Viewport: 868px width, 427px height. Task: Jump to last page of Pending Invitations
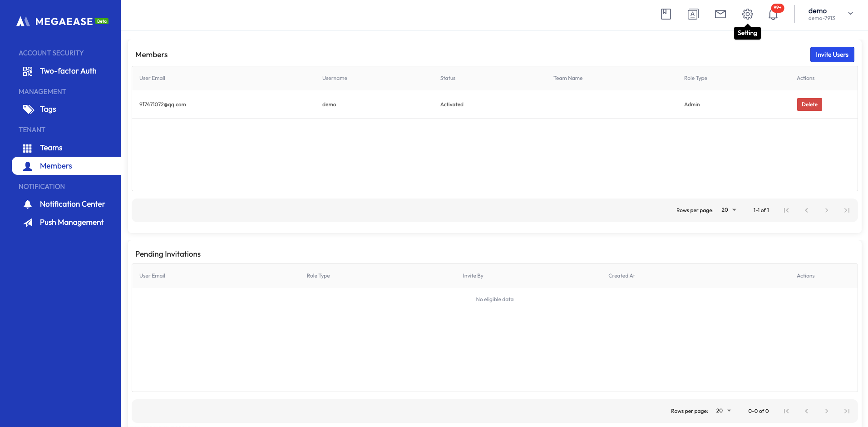846,411
